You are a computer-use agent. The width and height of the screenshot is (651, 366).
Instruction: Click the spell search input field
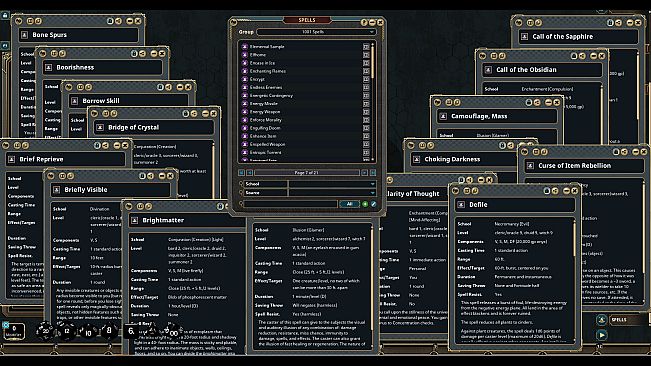tap(290, 204)
